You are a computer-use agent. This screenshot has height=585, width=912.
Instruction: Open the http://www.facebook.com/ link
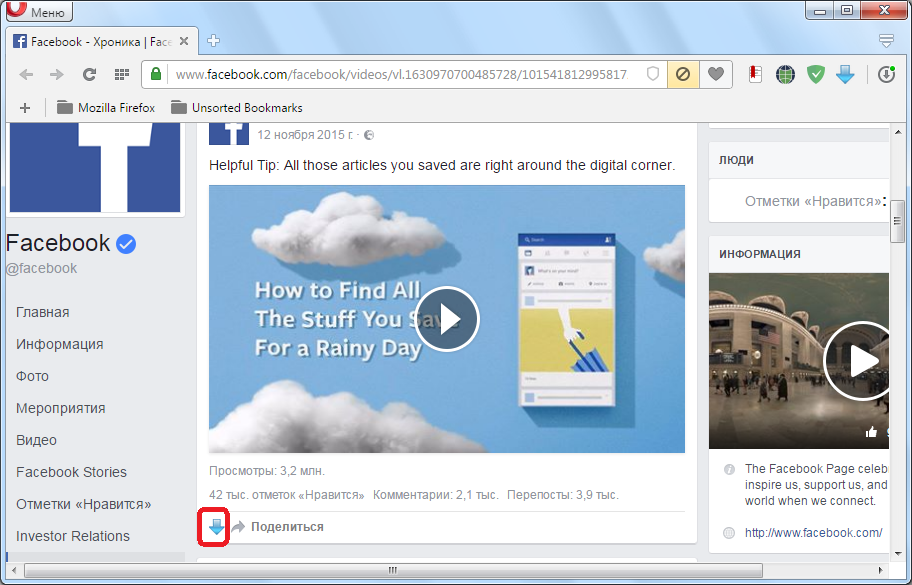813,532
